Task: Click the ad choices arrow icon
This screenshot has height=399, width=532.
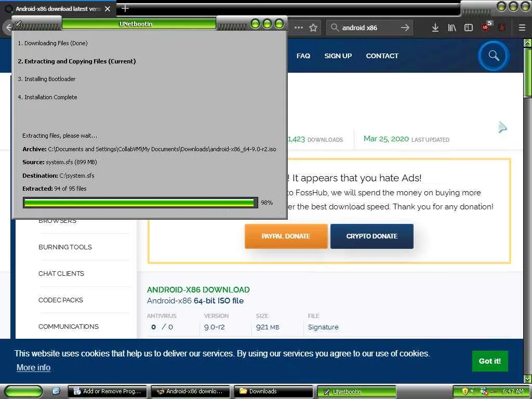Action: click(x=502, y=127)
